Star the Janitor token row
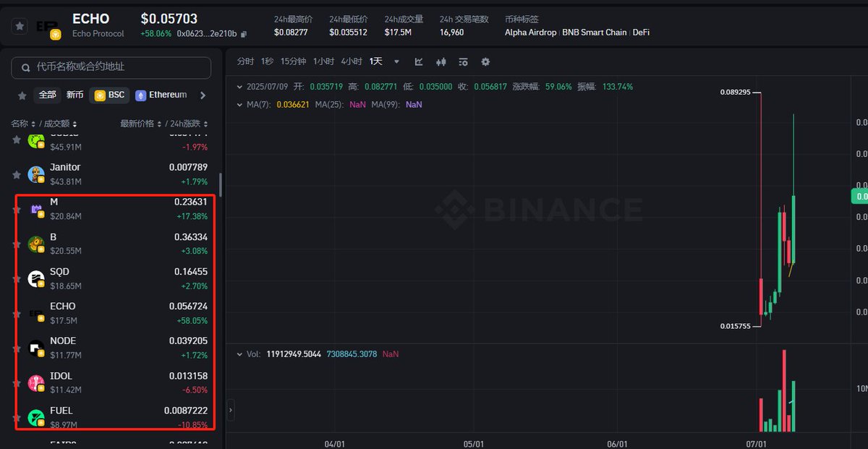 coord(16,174)
